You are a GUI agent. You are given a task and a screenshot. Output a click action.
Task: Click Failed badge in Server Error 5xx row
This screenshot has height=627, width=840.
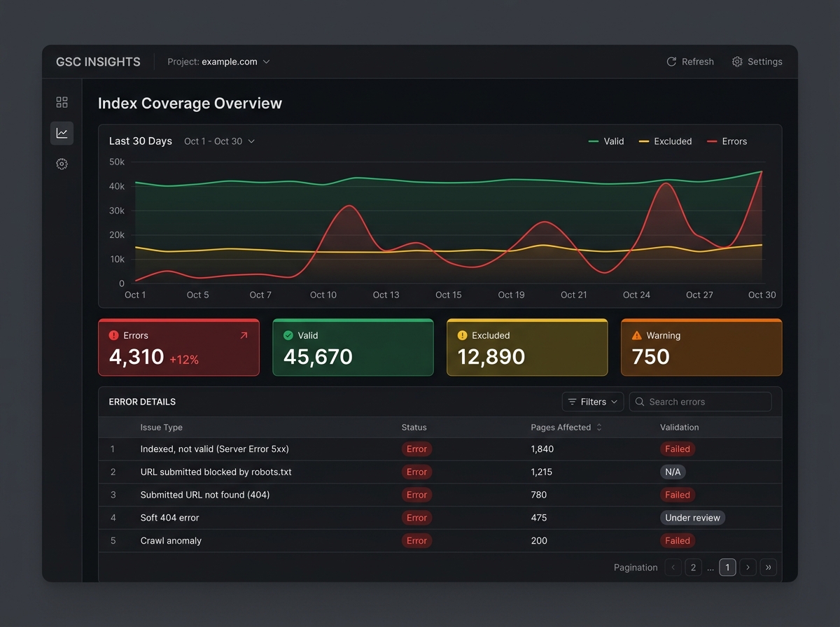(678, 449)
